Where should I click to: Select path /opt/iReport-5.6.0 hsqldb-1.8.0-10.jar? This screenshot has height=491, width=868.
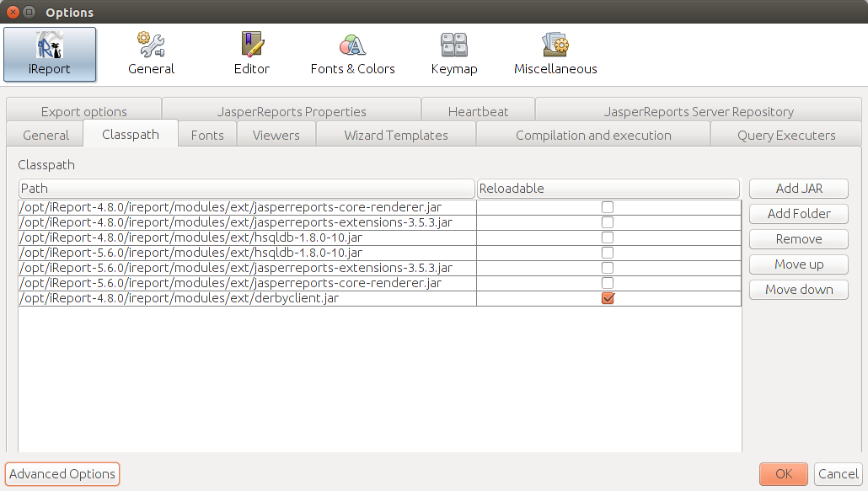(248, 253)
